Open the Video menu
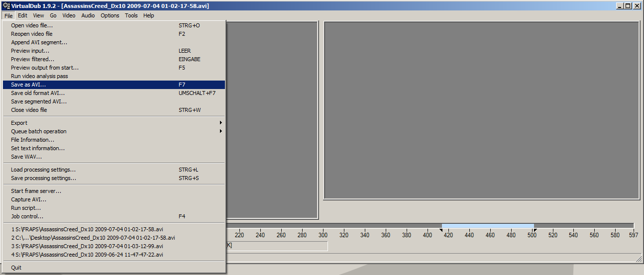Viewport: 644px width, 275px height. pos(69,15)
